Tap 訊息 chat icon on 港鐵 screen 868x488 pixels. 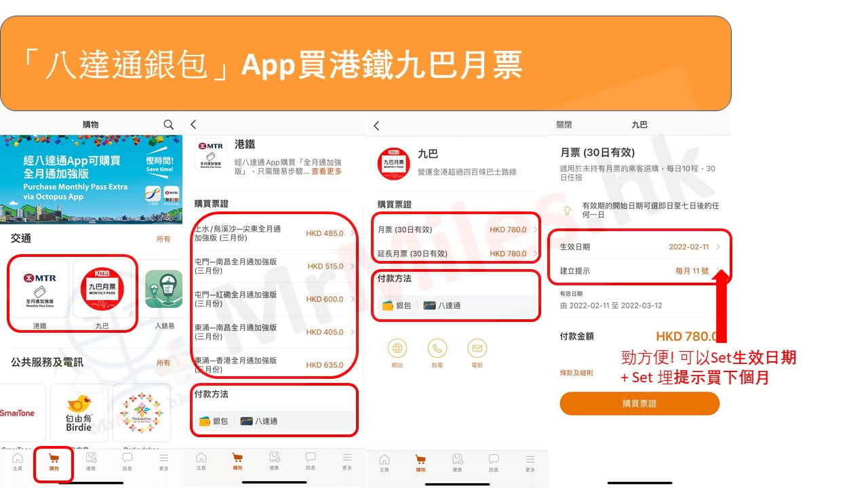[311, 461]
